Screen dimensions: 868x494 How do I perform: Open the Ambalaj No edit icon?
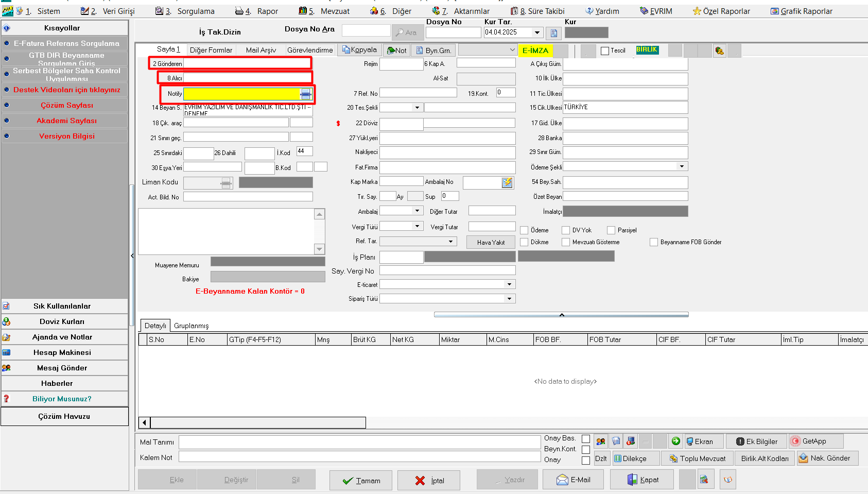click(x=507, y=182)
